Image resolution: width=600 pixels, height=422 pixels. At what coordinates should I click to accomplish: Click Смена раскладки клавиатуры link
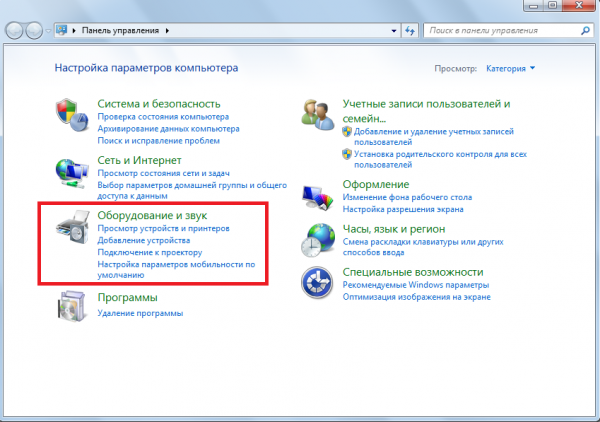coord(423,247)
